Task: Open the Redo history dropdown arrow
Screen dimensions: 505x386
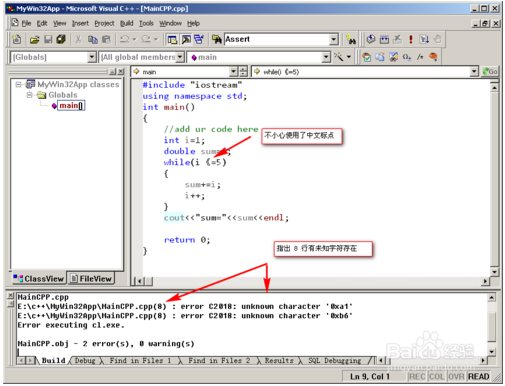Action: [x=156, y=39]
